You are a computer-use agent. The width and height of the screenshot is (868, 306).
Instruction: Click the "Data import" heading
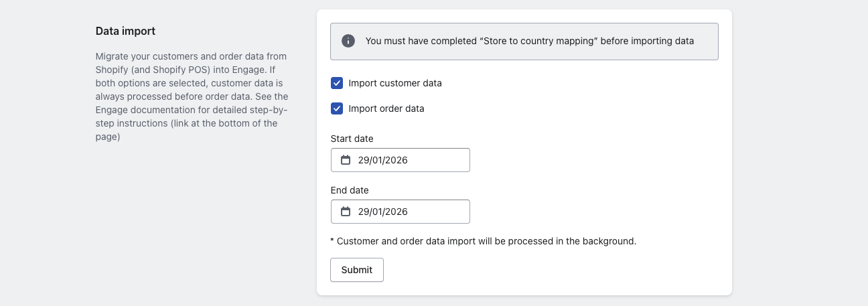click(125, 31)
